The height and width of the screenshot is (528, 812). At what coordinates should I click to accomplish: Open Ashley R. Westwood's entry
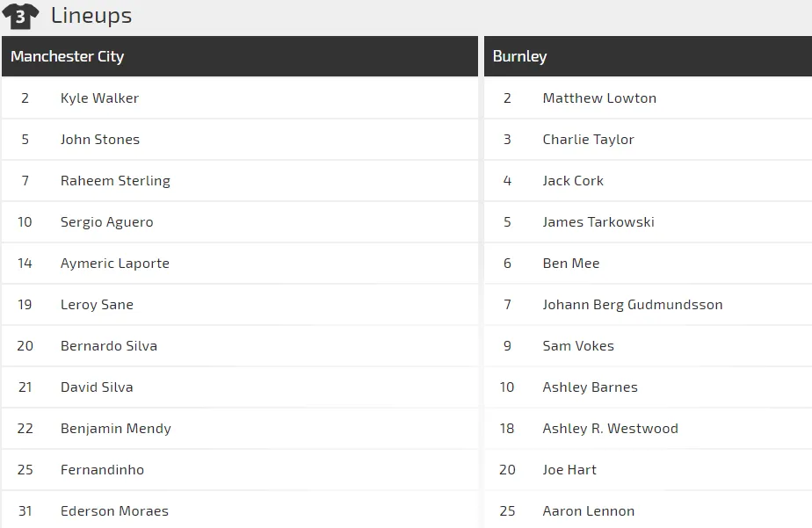(x=611, y=429)
